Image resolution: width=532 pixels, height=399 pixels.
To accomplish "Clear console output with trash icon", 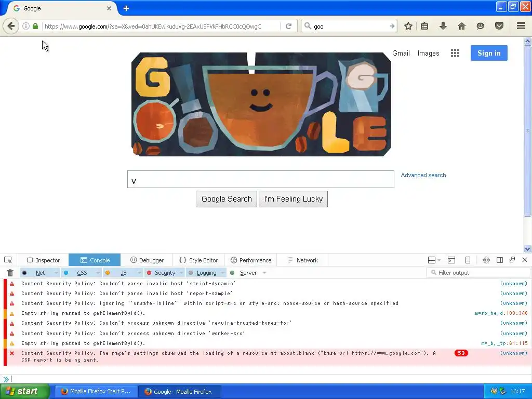I will click(x=10, y=273).
